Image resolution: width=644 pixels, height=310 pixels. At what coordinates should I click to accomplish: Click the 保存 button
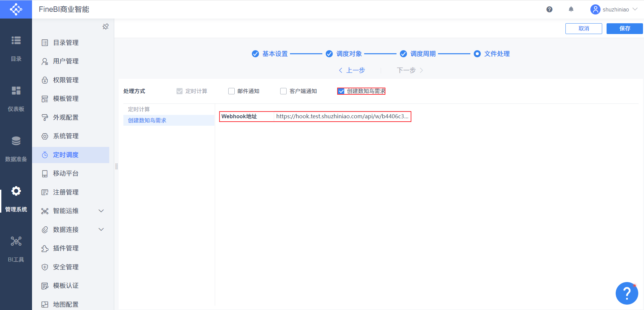click(624, 29)
